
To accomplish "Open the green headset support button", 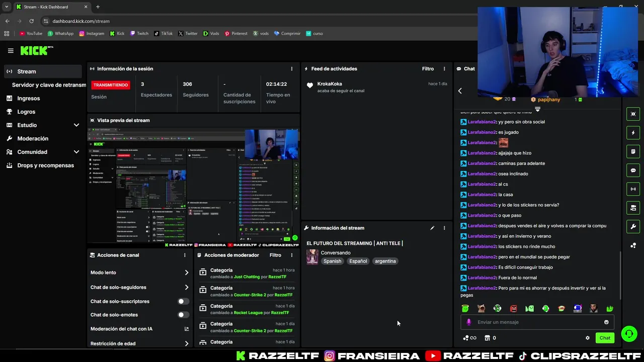I will tap(629, 334).
